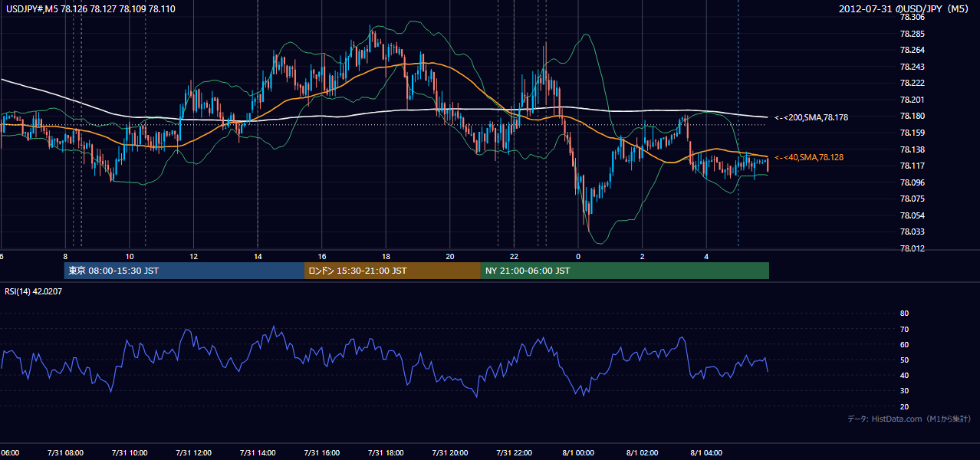Click the 7/31 22:00 time label
The width and height of the screenshot is (980, 460).
[x=514, y=453]
